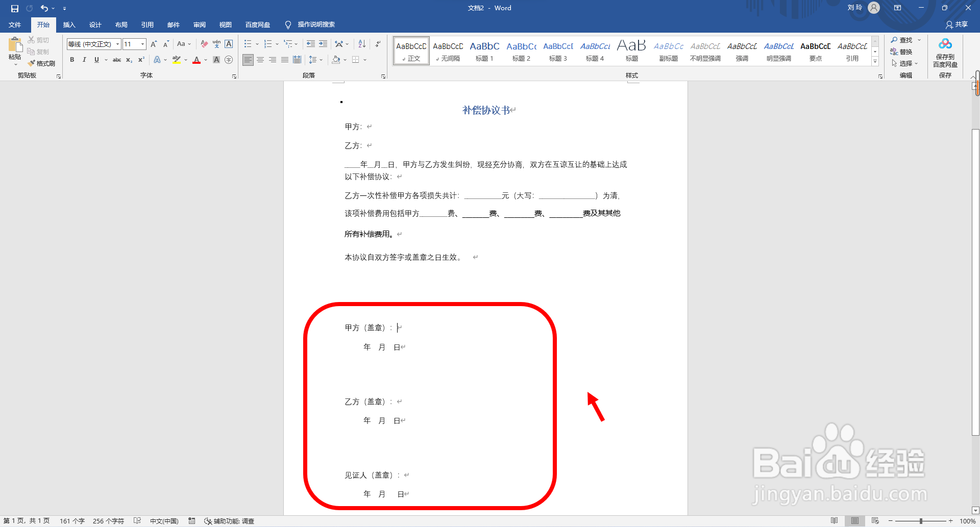Toggle bold formatting
The image size is (980, 527).
point(72,60)
